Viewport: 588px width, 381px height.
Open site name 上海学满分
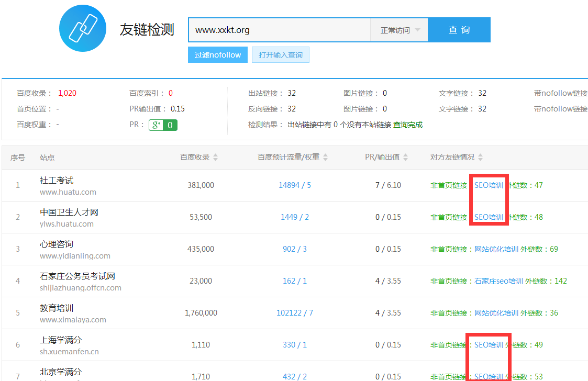click(x=61, y=340)
